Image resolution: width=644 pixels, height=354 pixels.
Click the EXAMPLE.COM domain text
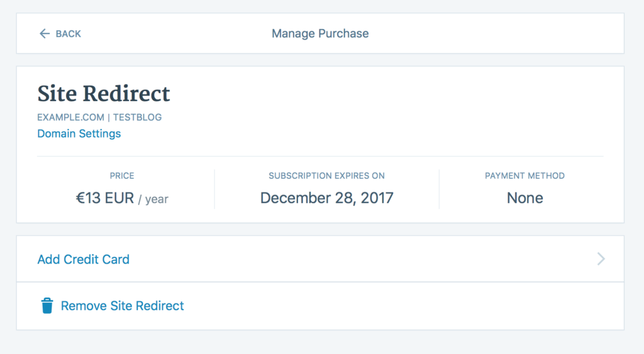click(70, 117)
